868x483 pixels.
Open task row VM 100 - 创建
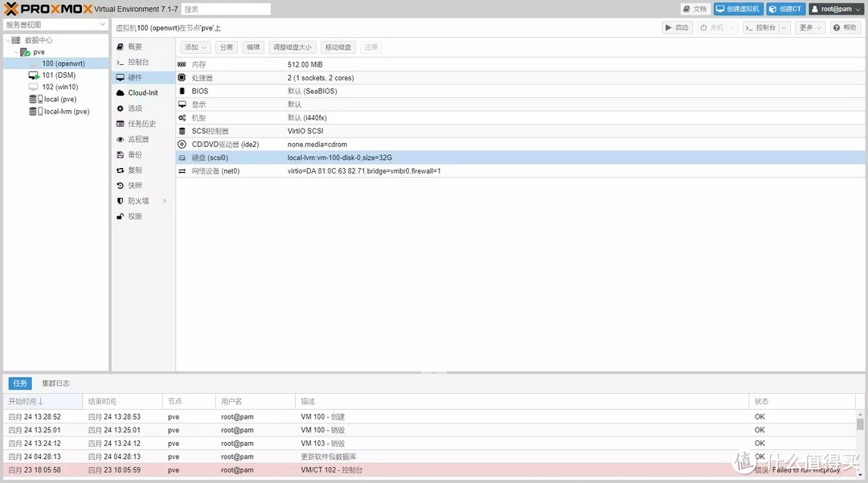[x=429, y=416]
